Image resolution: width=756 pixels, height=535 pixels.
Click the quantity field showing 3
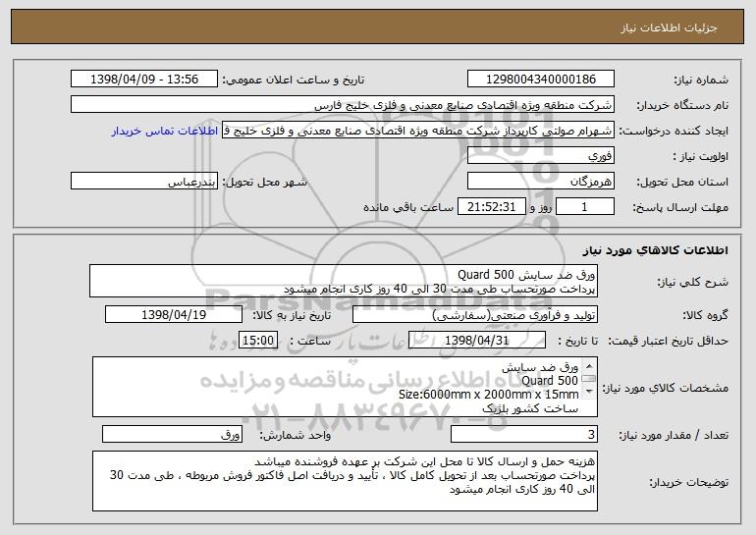pyautogui.click(x=524, y=434)
